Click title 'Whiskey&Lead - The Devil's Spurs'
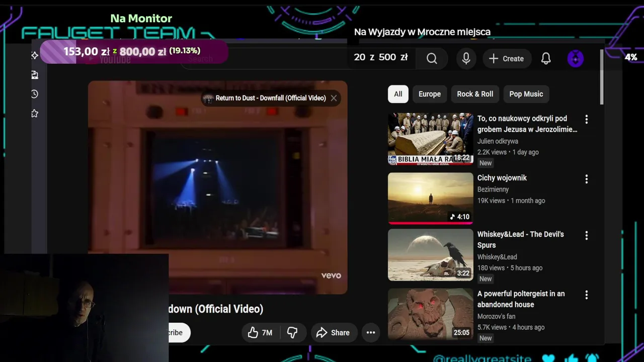 pyautogui.click(x=521, y=240)
